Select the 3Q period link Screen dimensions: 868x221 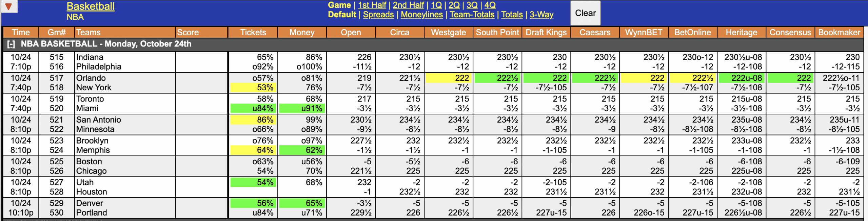coord(472,5)
